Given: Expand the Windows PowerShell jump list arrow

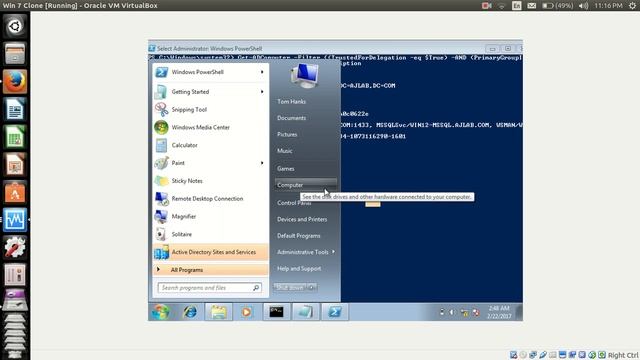Looking at the screenshot, I should tap(262, 72).
